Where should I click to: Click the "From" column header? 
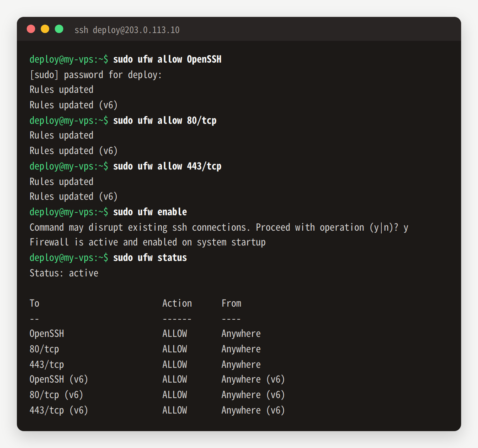click(231, 303)
